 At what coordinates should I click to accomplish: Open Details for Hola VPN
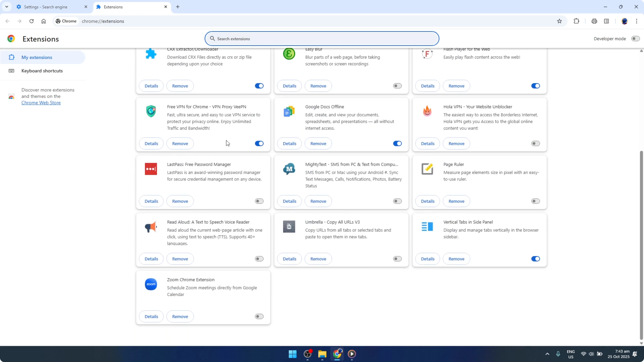tap(428, 144)
